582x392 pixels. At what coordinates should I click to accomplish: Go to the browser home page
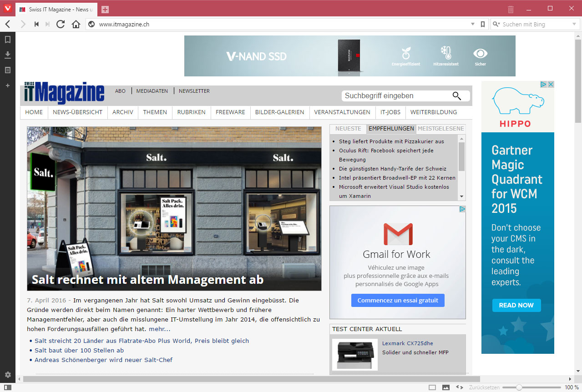[x=76, y=24]
